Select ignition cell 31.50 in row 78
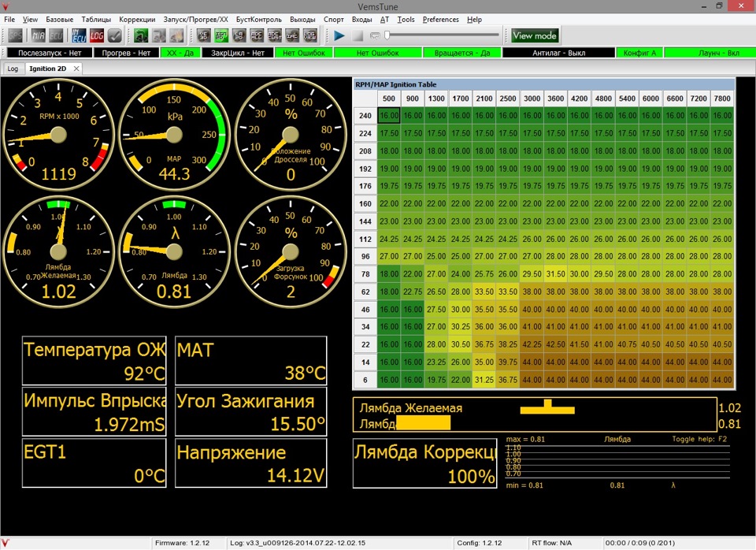This screenshot has width=756, height=550. (x=555, y=274)
